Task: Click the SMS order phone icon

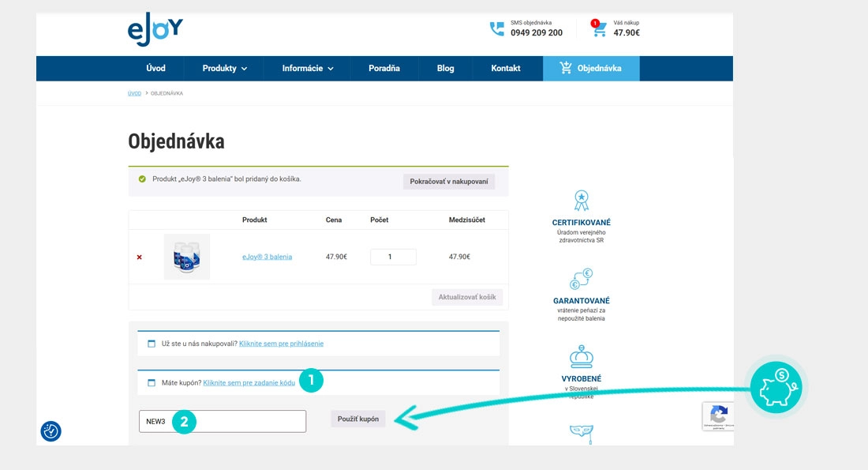Action: point(497,28)
